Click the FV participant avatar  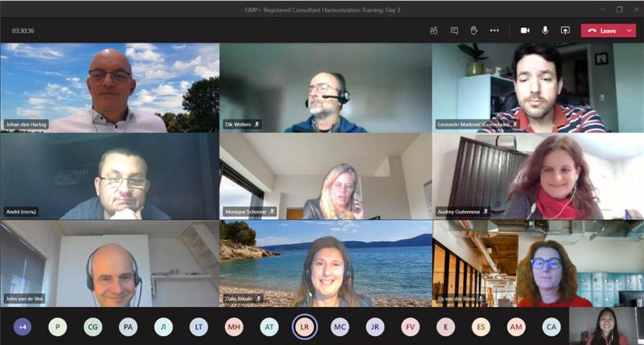tap(410, 327)
